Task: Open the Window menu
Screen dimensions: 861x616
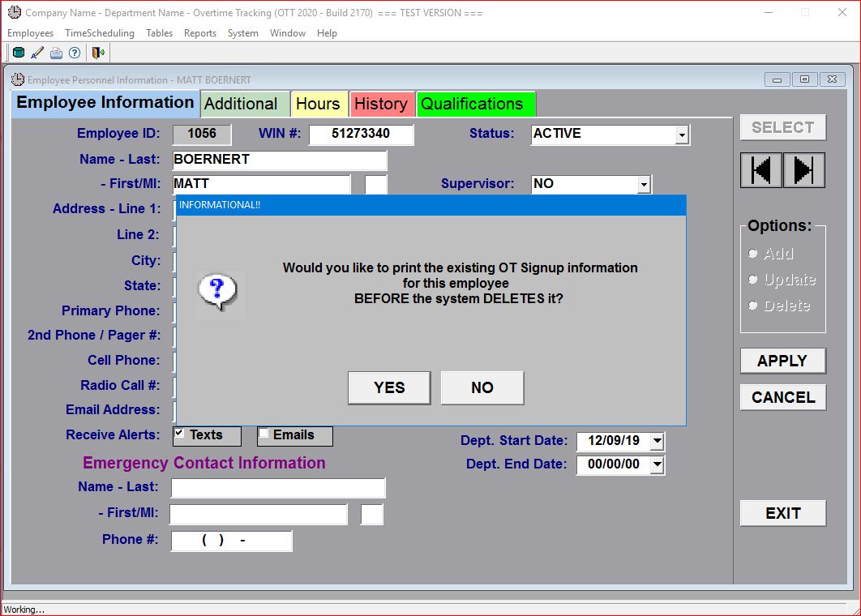Action: tap(287, 33)
